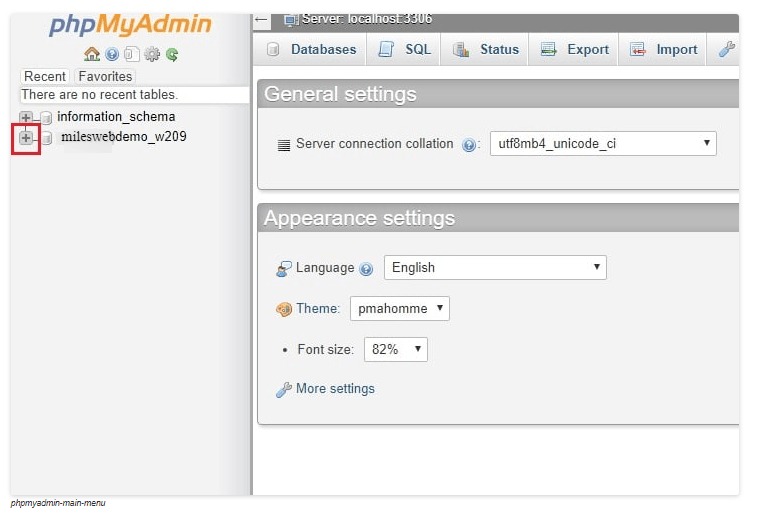Switch to the Favorites tab
Screen dimensions: 762x514
pos(105,76)
